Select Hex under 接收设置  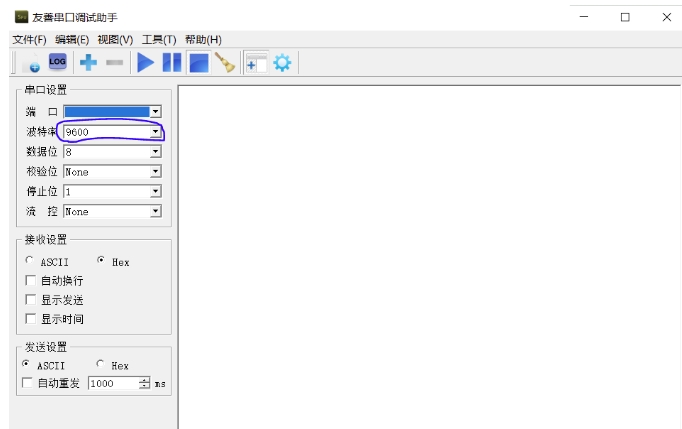tap(101, 260)
